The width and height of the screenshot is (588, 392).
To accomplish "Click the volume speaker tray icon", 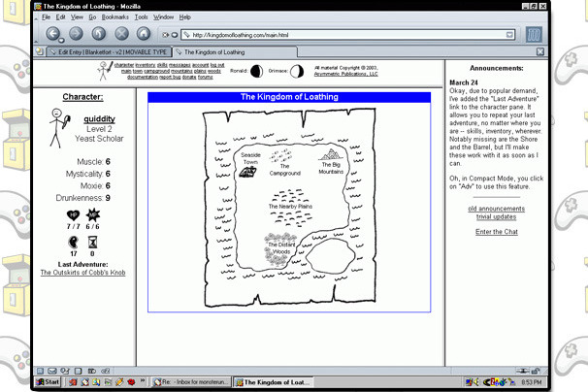I will (x=476, y=382).
